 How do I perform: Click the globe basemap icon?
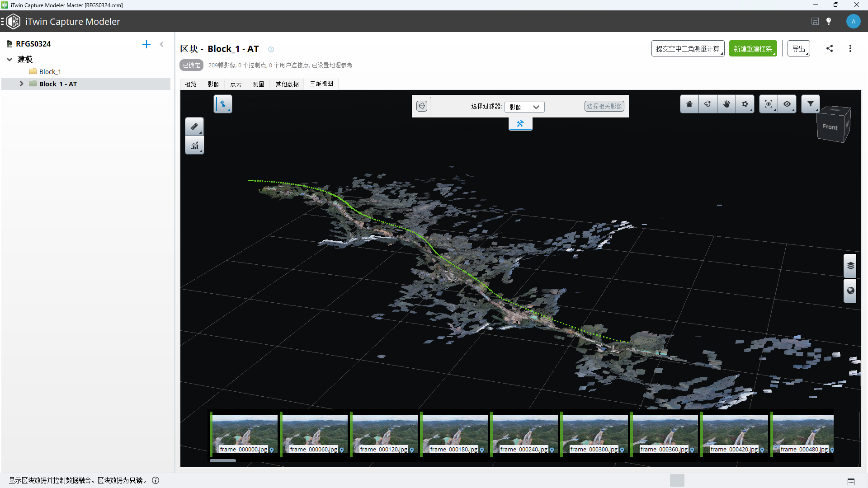[850, 291]
